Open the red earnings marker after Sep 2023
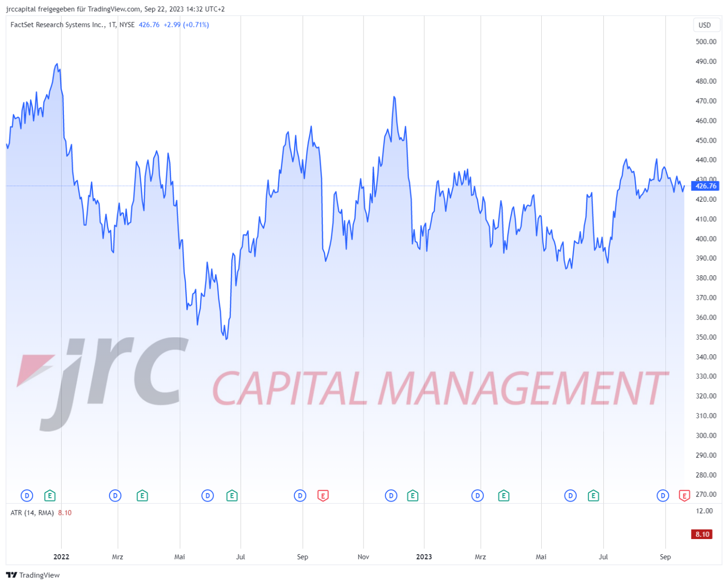The image size is (728, 585). pyautogui.click(x=684, y=496)
